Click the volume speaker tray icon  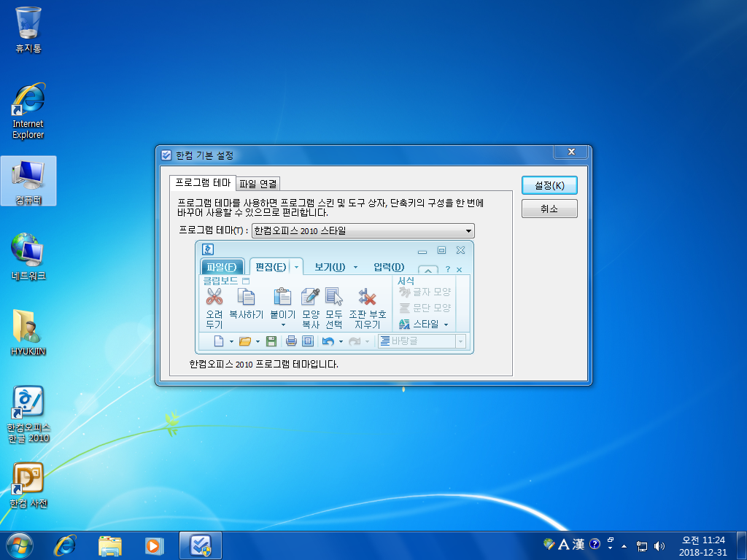pos(659,546)
